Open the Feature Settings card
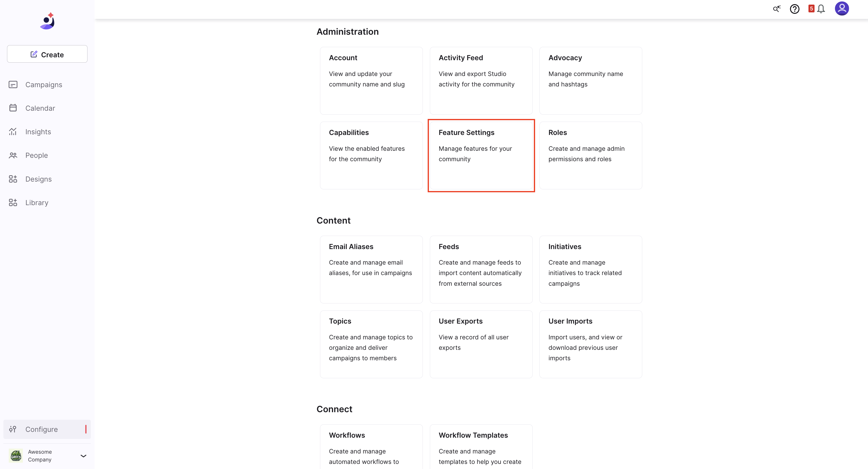868x469 pixels. pos(481,155)
